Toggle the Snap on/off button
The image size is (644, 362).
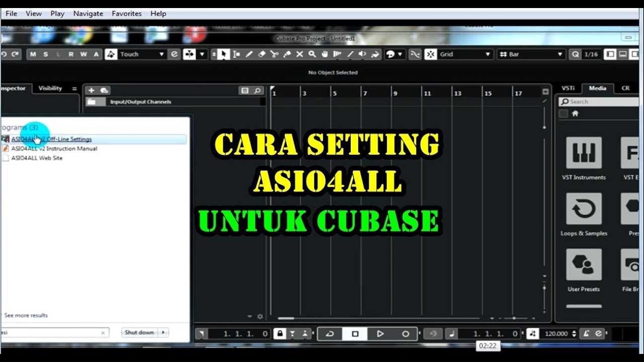click(x=431, y=54)
